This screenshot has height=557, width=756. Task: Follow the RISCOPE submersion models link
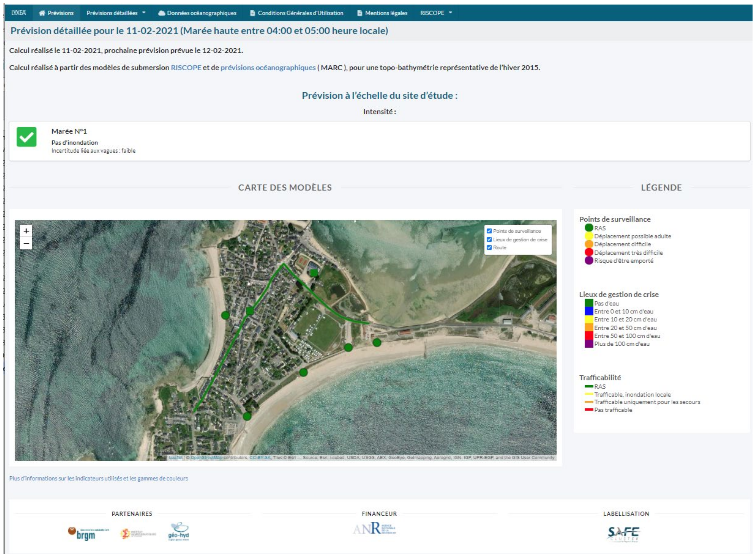tap(186, 68)
